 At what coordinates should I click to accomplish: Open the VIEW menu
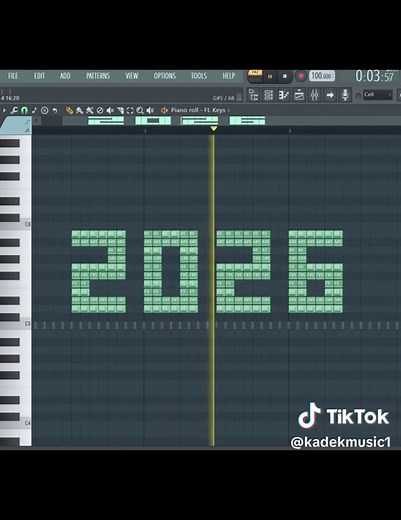coord(132,76)
